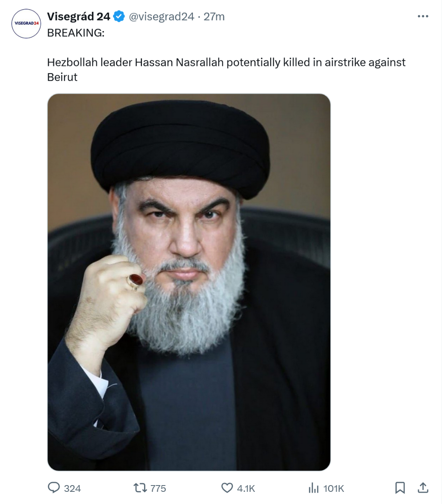Click the reply speech bubble icon

coord(54,488)
